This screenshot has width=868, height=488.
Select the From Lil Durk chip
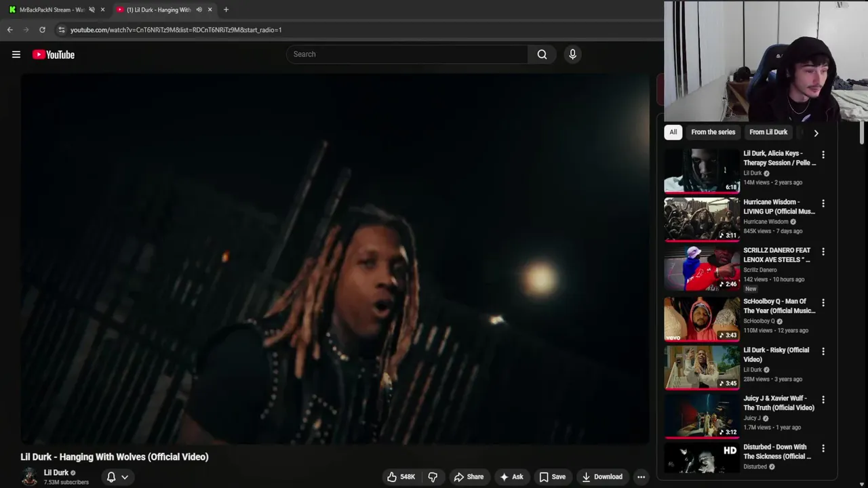[768, 132]
